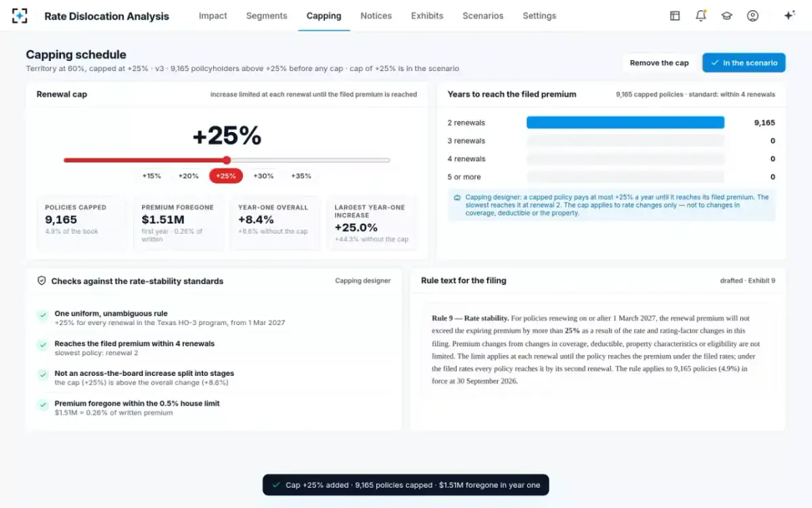Click the toast checkmark icon
This screenshot has width=812, height=508.
coord(275,485)
